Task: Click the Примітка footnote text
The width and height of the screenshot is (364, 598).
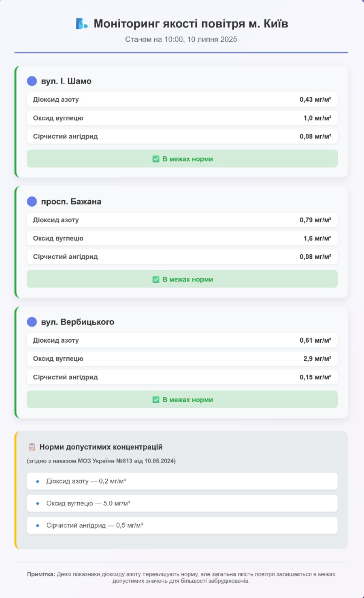Action: (181, 577)
